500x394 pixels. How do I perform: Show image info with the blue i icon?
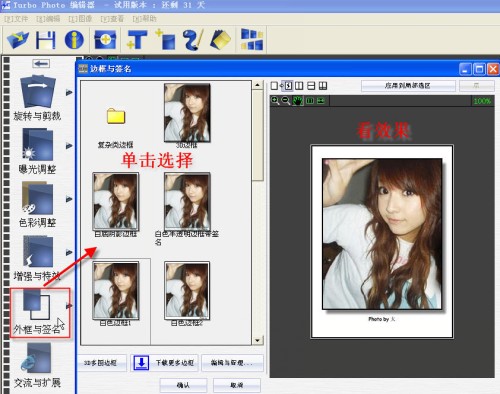[74, 40]
